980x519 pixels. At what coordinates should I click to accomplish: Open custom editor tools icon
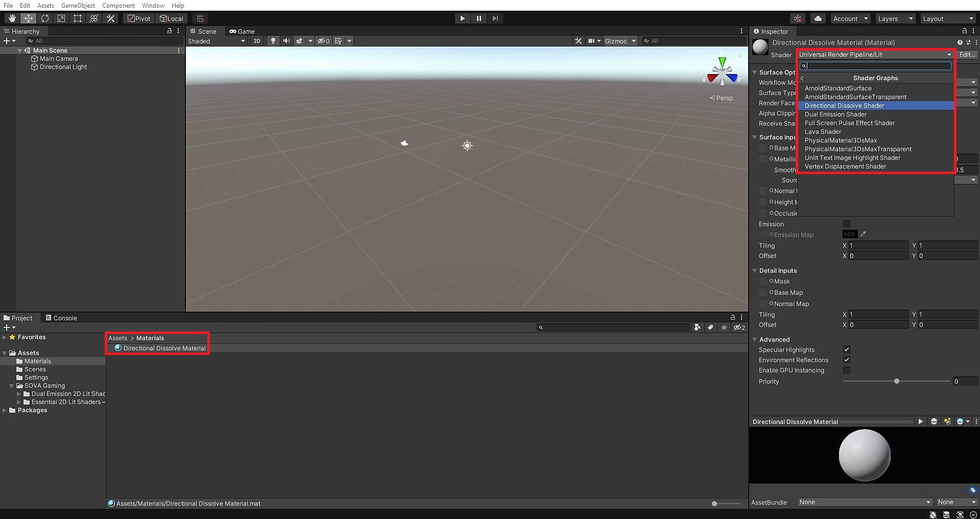[110, 18]
